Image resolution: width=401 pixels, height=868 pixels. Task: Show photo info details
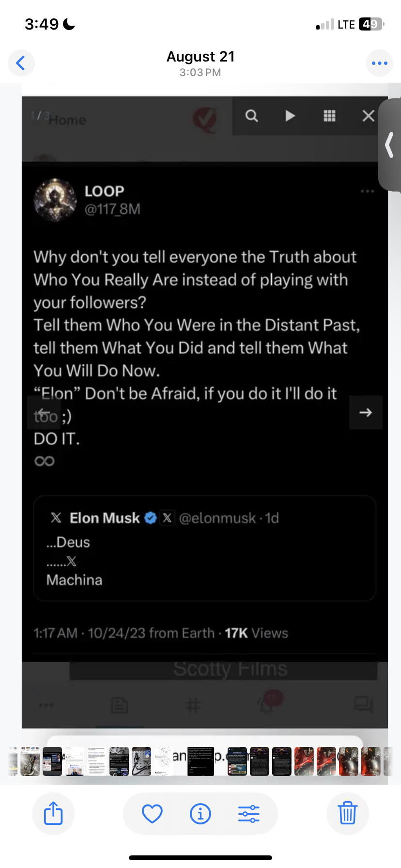pos(200,813)
